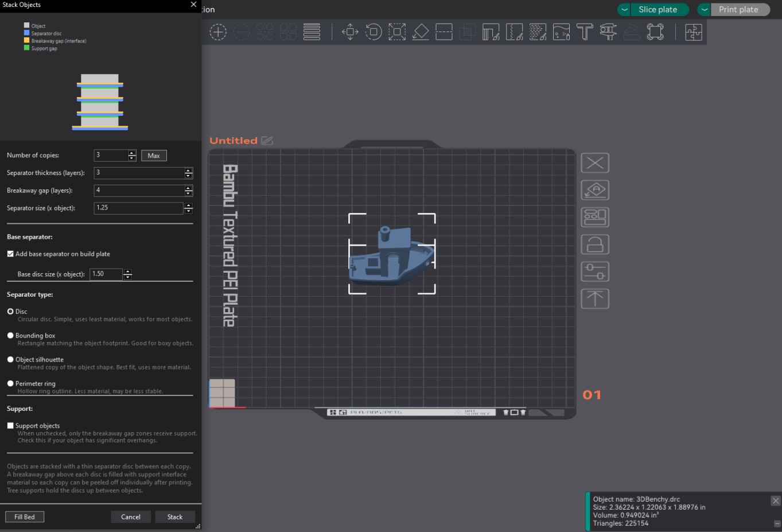Screen dimensions: 782x532
Task: Increase Separator thickness layers
Action: 188,170
